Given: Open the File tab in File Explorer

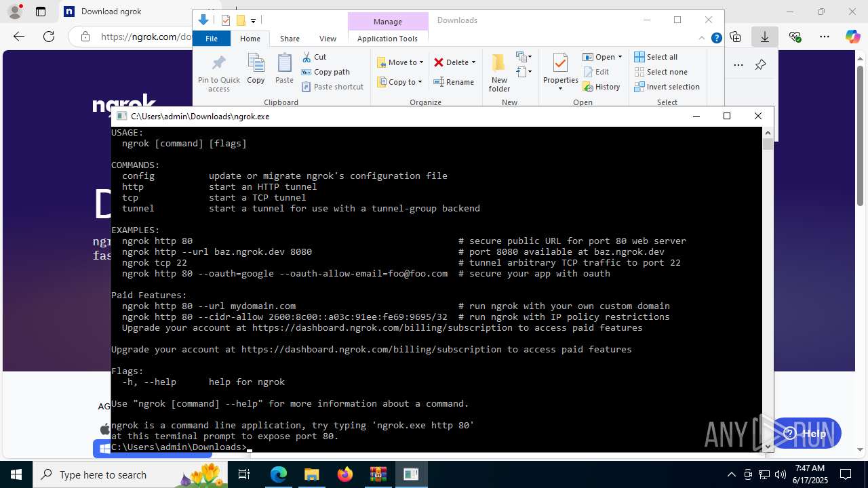Looking at the screenshot, I should point(212,39).
